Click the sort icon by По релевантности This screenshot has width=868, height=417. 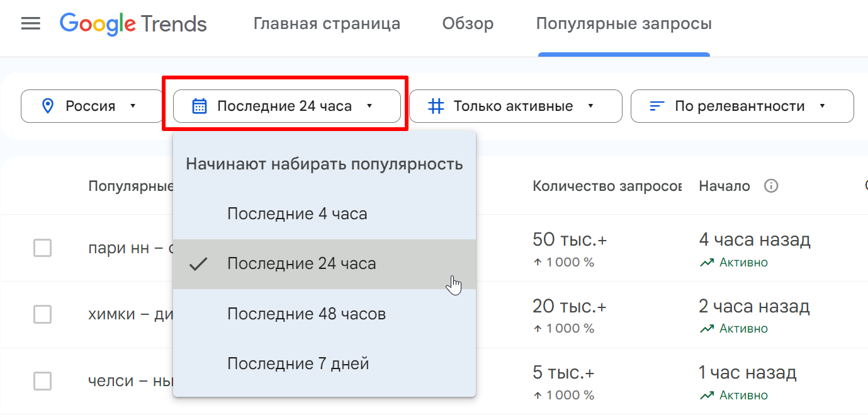(x=657, y=106)
